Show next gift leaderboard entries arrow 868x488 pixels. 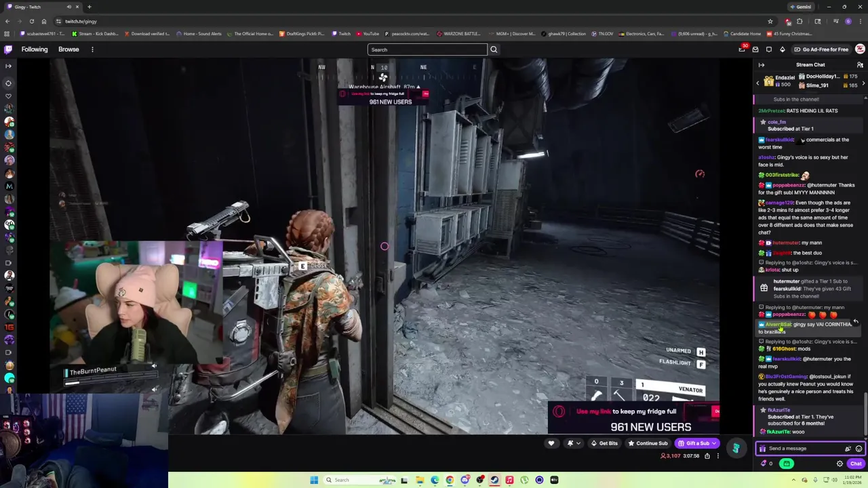point(863,83)
